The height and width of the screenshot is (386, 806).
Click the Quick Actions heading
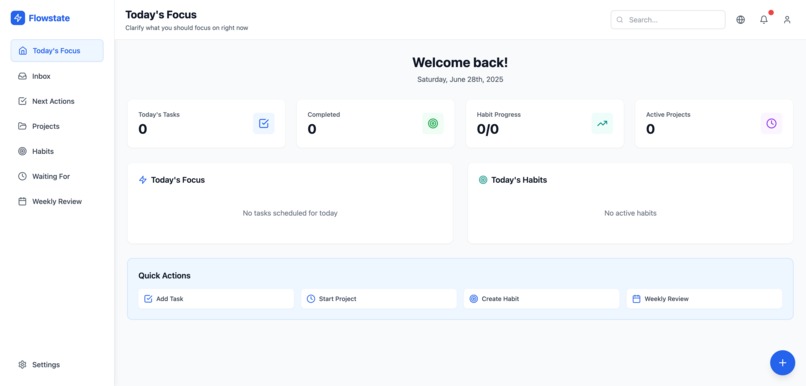point(164,275)
